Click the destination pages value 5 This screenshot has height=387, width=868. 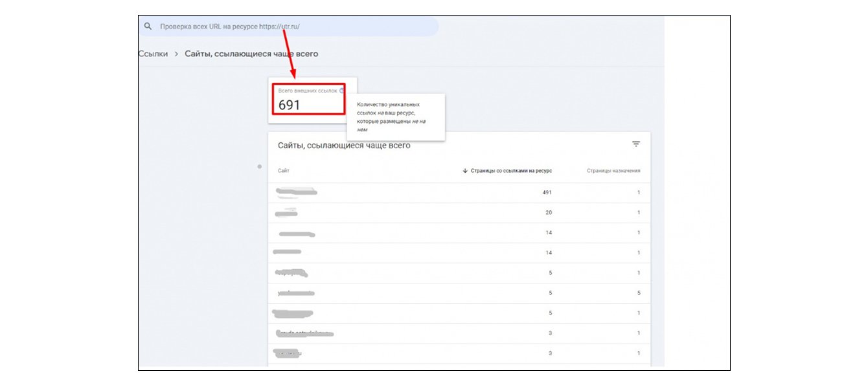click(x=638, y=293)
